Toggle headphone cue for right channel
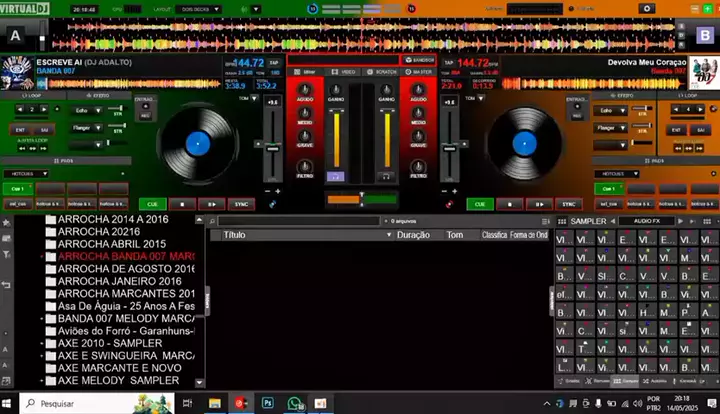The width and height of the screenshot is (720, 414). (387, 177)
